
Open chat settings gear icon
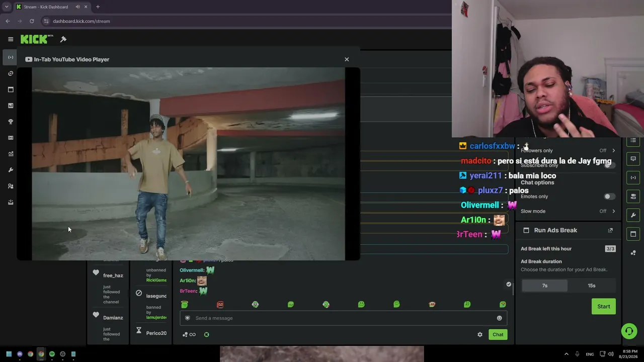pyautogui.click(x=480, y=334)
